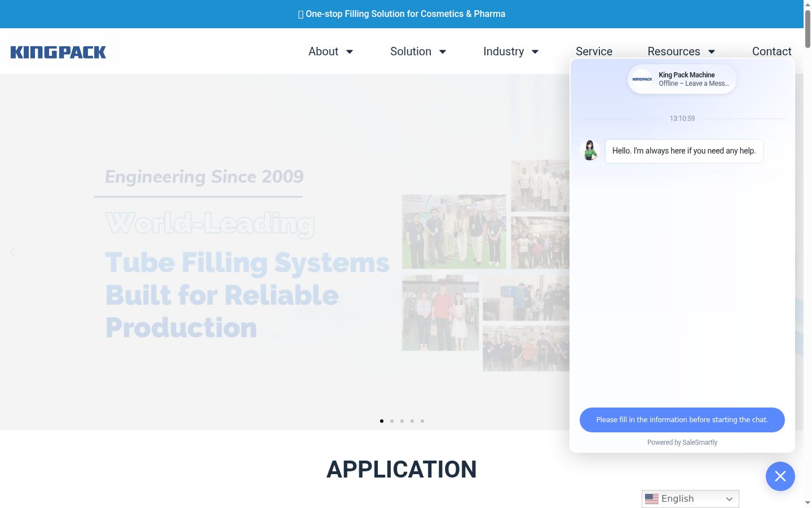
Task: Click the 'Engineering Since 2009' text
Action: click(204, 177)
